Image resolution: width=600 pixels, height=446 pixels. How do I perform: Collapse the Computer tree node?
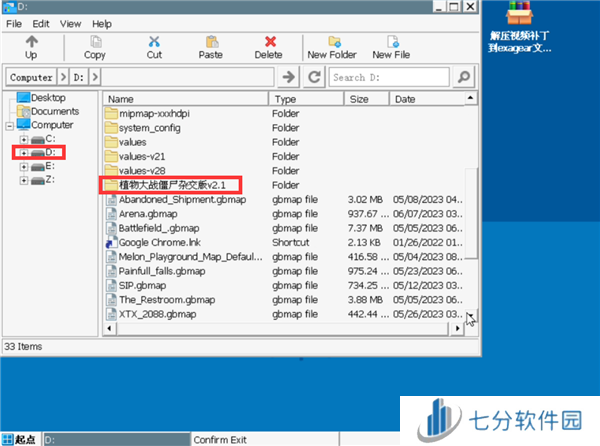10,125
